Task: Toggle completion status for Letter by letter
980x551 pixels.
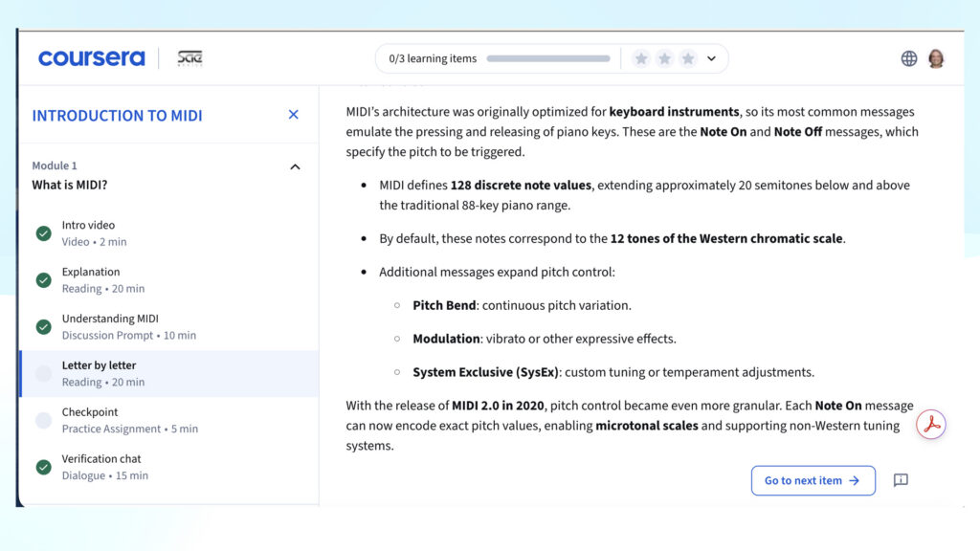Action: 43,373
